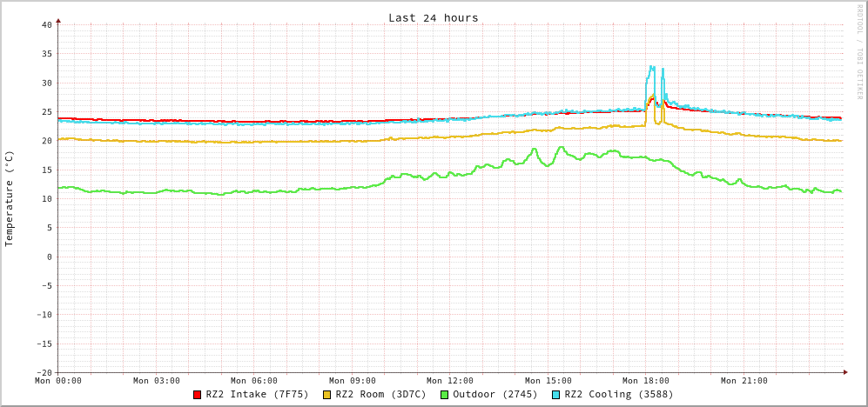Click the yellow RZ2 Room legend swatch
This screenshot has height=407, width=868.
(327, 395)
